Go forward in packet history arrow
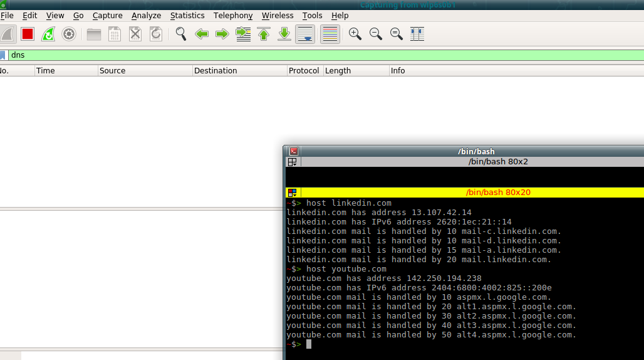644x360 pixels. 222,34
